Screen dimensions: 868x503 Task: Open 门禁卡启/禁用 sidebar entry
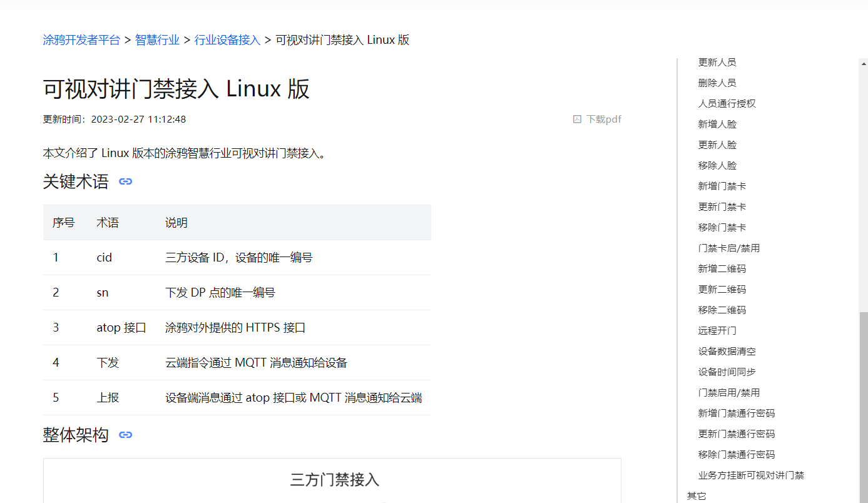[729, 248]
